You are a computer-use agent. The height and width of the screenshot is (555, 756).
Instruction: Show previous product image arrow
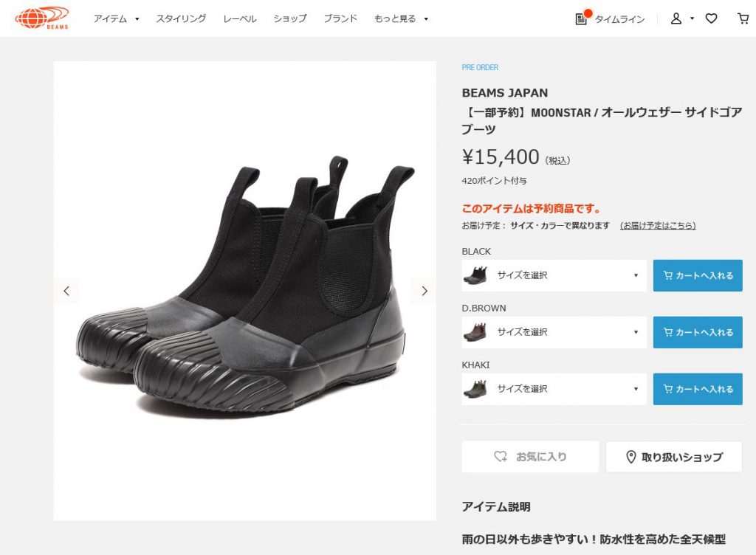pos(66,291)
